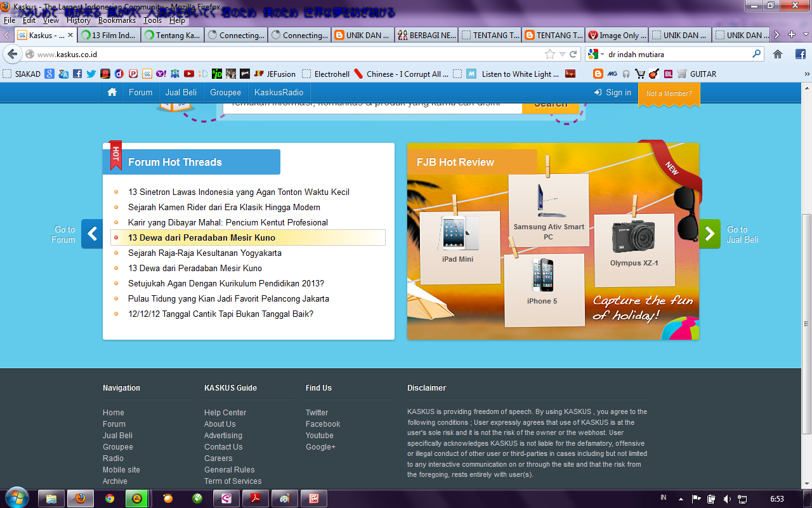
Task: Open the Bookmarks menu
Action: [117, 20]
